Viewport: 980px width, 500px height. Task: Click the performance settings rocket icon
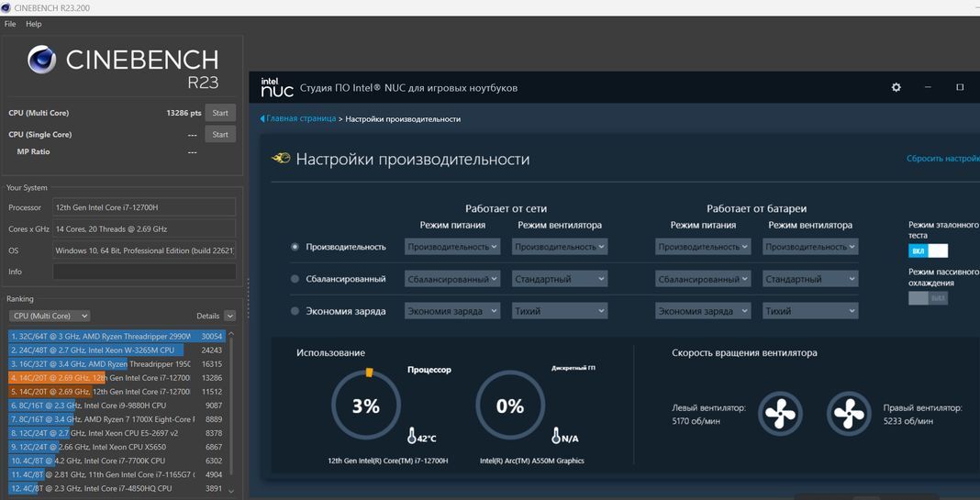[x=282, y=159]
